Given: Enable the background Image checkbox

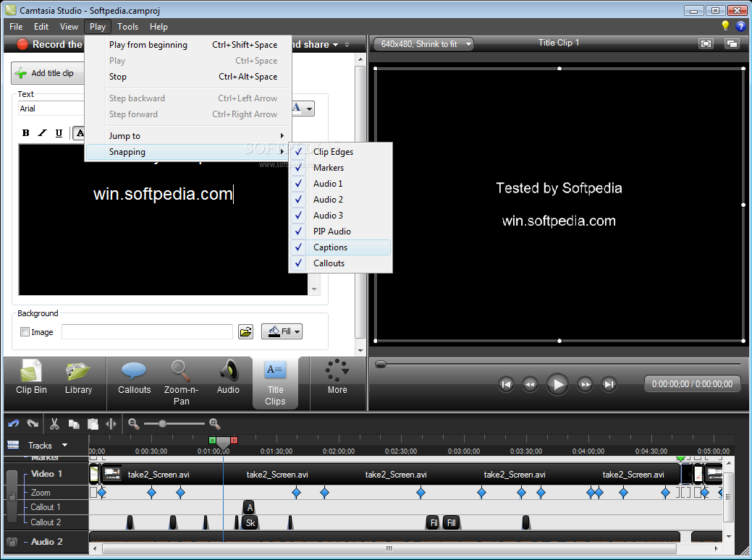Looking at the screenshot, I should tap(25, 332).
